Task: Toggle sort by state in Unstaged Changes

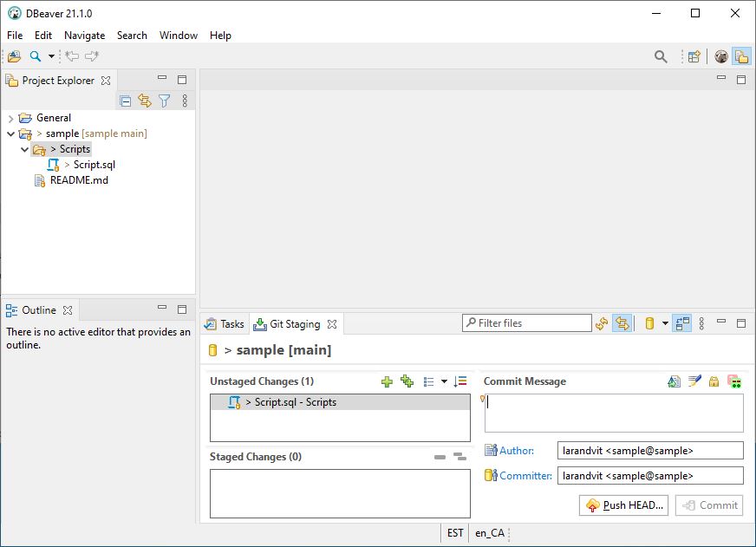Action: (x=460, y=381)
